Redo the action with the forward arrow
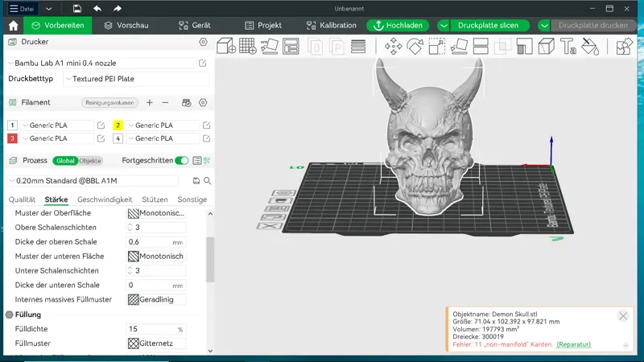The image size is (644, 362). 118,9
